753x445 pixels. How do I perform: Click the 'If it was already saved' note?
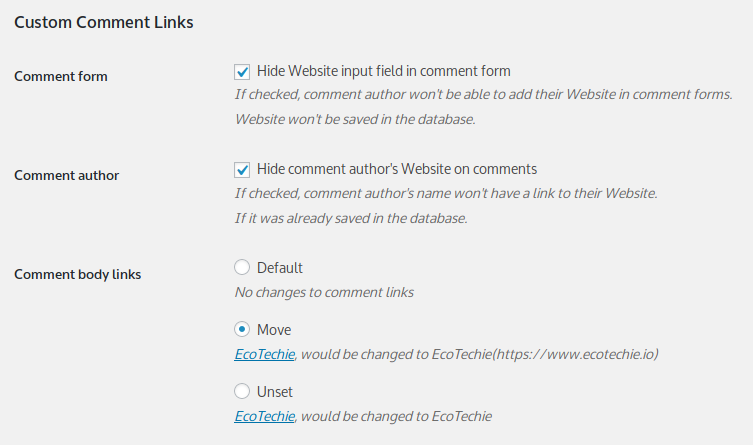pos(351,218)
